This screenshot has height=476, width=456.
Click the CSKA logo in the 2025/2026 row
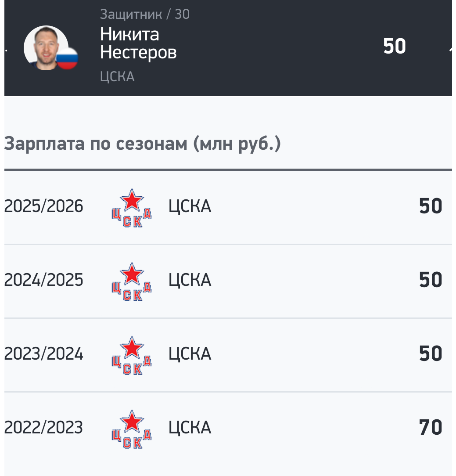point(132,208)
